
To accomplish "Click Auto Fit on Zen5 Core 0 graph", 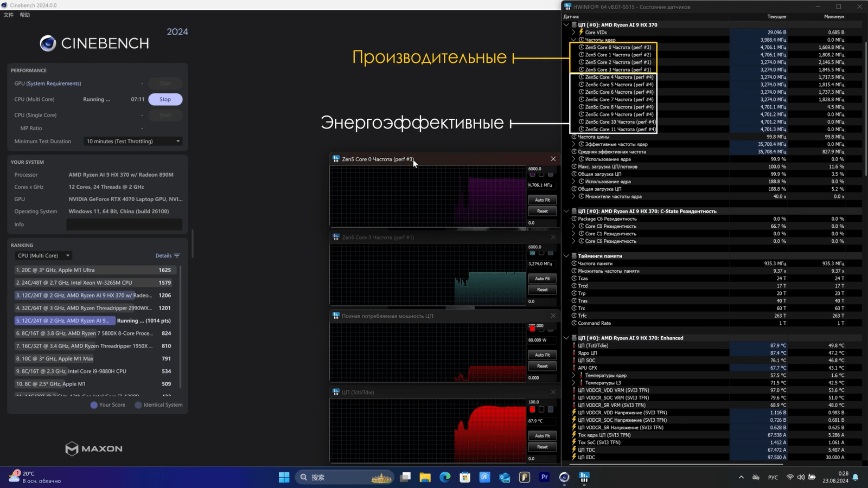I will pos(542,200).
